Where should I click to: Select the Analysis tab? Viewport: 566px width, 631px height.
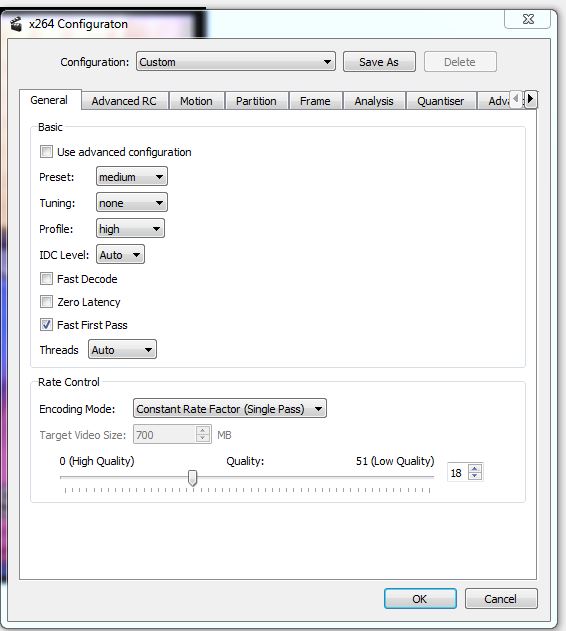(x=374, y=101)
